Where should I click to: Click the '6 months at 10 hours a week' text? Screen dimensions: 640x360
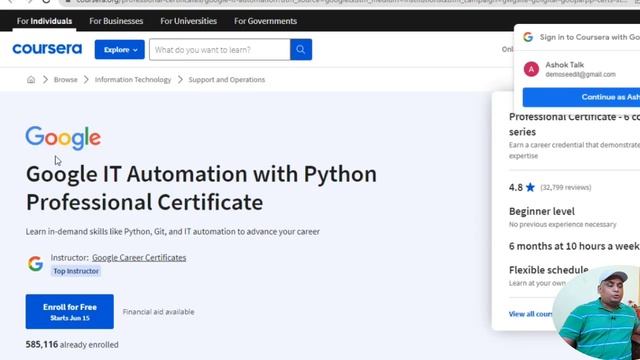[574, 246]
